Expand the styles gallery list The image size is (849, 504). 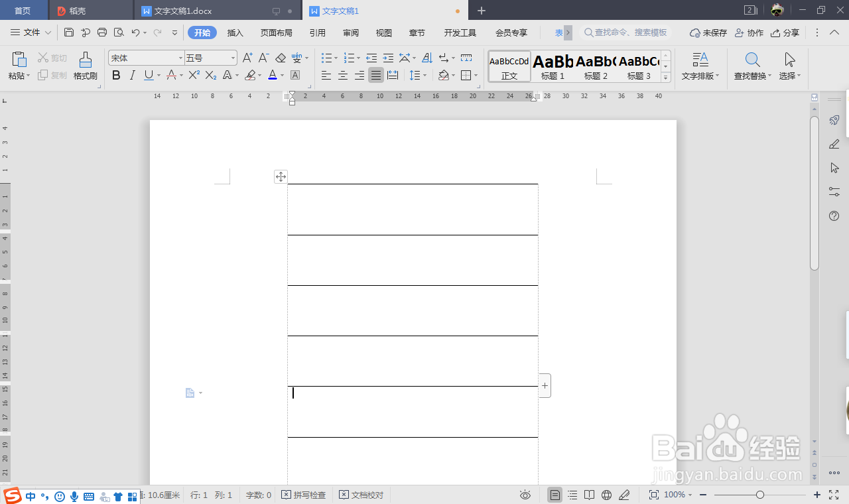(x=666, y=77)
